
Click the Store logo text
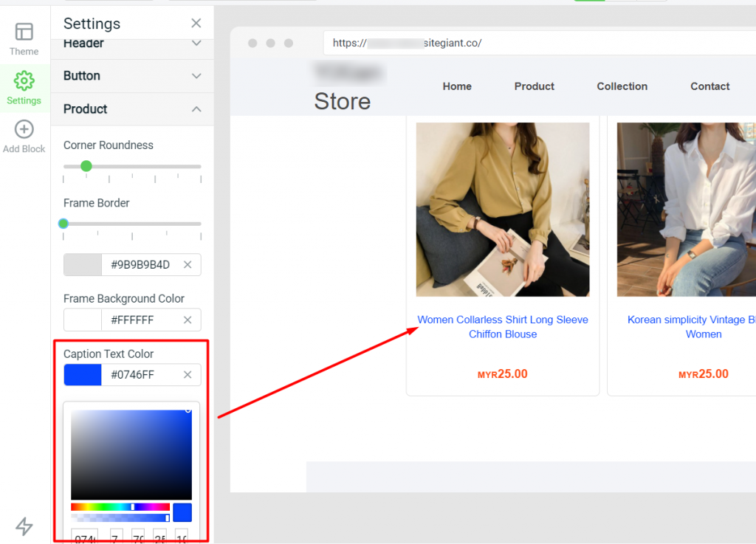click(x=343, y=101)
